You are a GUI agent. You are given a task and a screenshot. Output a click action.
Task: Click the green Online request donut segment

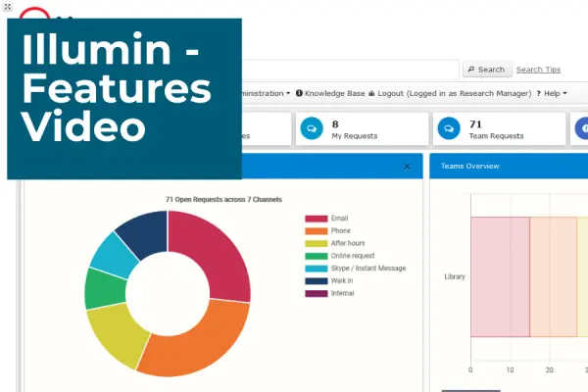105,289
